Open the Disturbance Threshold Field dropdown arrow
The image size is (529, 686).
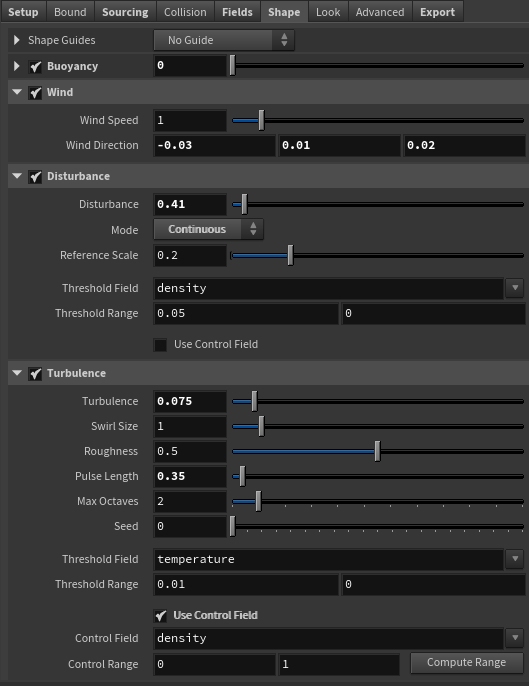tap(515, 288)
